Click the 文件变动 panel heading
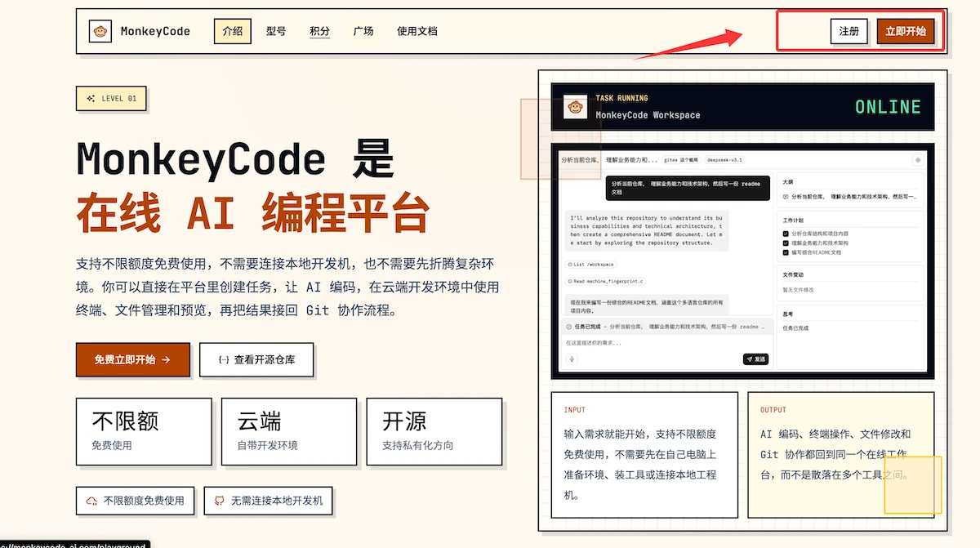Viewport: 980px width, 548px height. [792, 274]
